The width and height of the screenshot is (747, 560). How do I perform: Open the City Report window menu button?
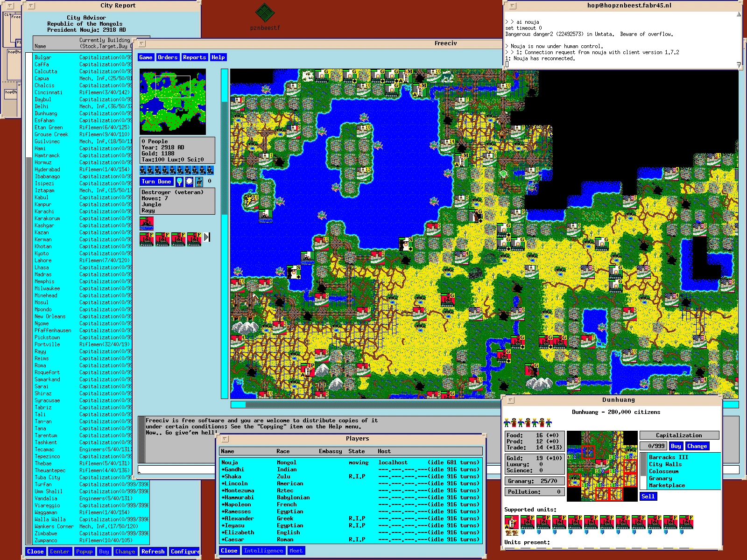(x=31, y=6)
